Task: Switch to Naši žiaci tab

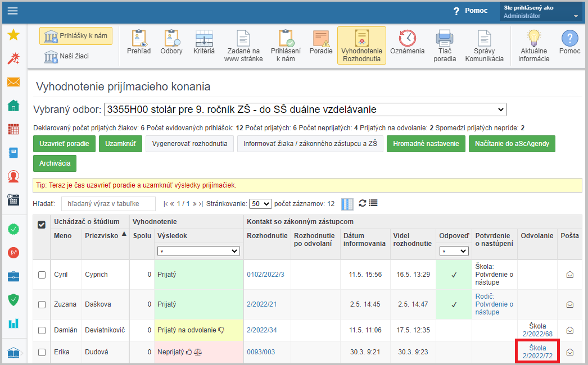Action: (x=67, y=56)
